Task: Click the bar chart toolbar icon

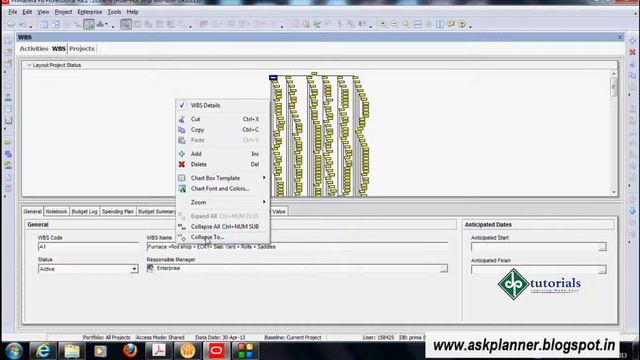Action: (100, 24)
